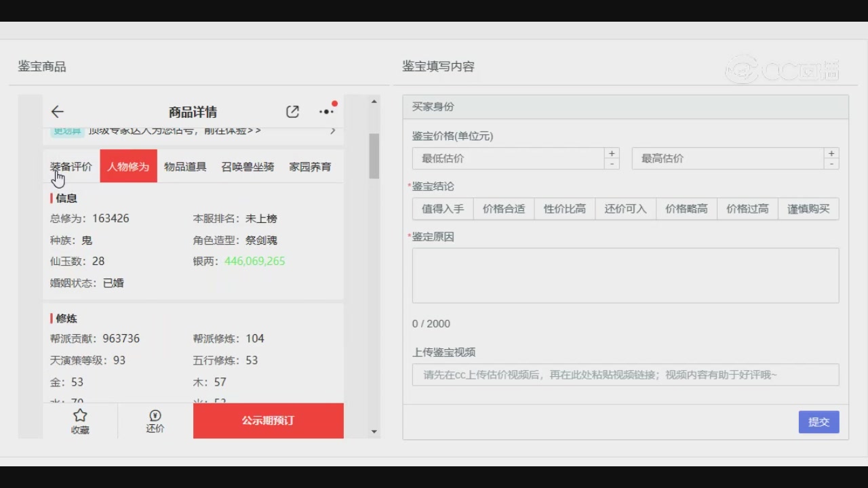Decrease 最高估价 with the minus stepper
Screen dimensions: 868x488
(x=831, y=164)
